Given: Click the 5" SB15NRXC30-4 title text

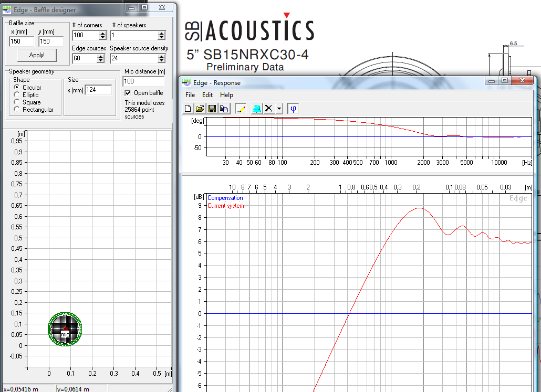Looking at the screenshot, I should 247,55.
